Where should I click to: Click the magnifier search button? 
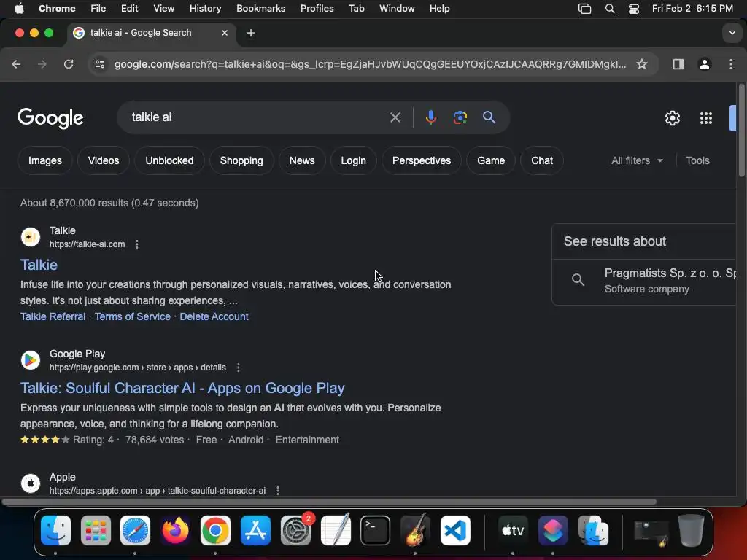[489, 117]
